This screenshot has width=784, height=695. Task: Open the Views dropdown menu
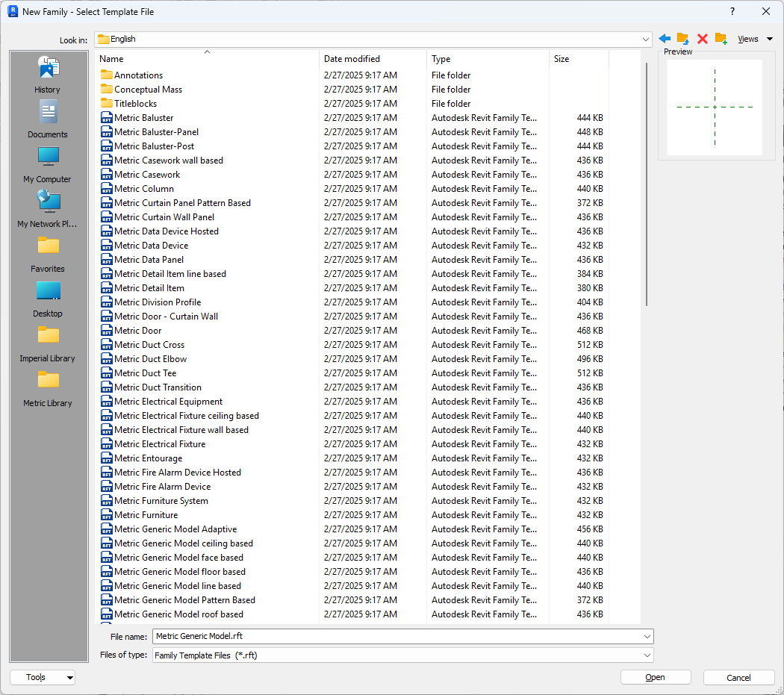tap(755, 39)
